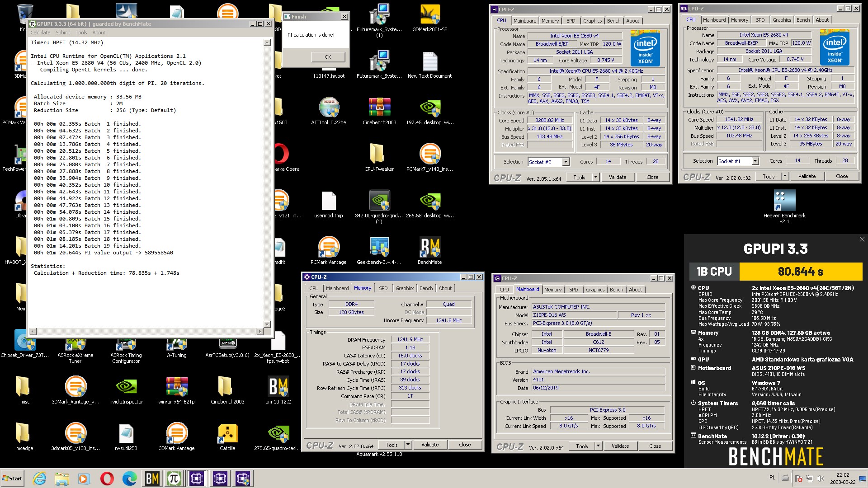868x488 pixels.
Task: Open the ASRock Timing Configurator icon
Action: 126,349
